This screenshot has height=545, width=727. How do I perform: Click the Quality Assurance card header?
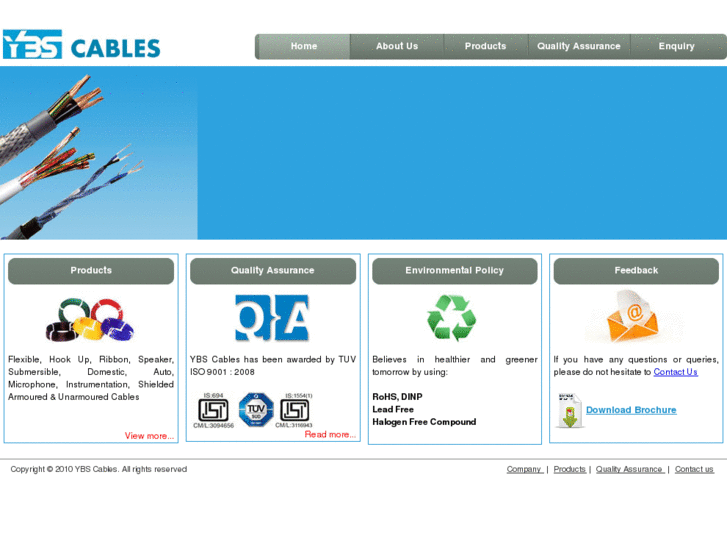[x=273, y=271]
